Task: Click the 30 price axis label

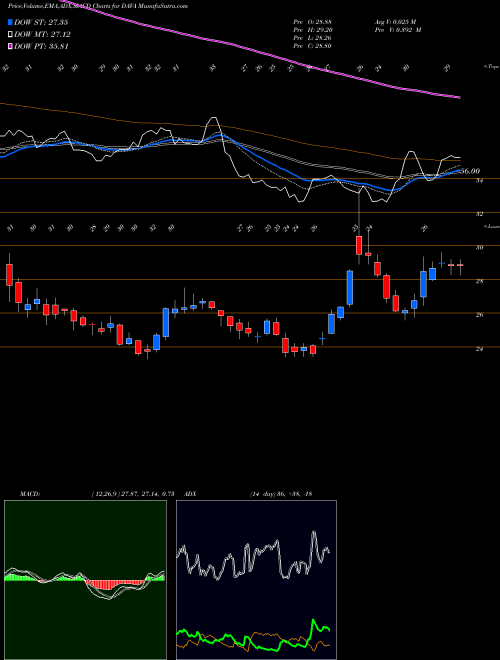Action: (x=479, y=248)
